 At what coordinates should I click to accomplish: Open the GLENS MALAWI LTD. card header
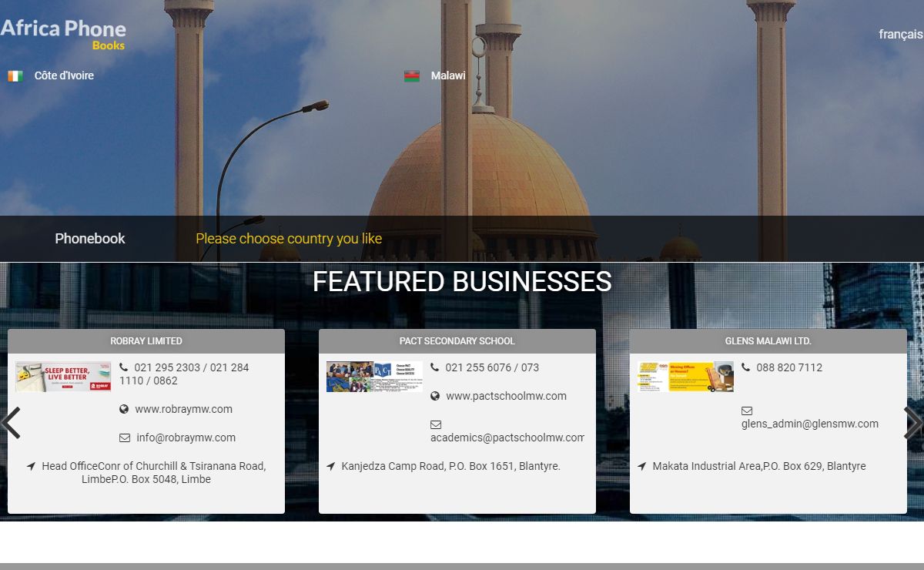tap(768, 341)
